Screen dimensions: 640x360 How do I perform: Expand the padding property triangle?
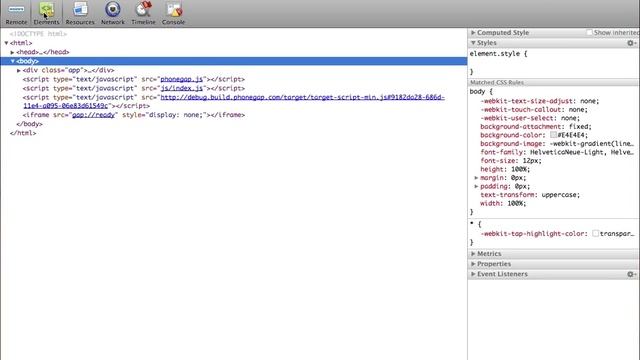476,187
